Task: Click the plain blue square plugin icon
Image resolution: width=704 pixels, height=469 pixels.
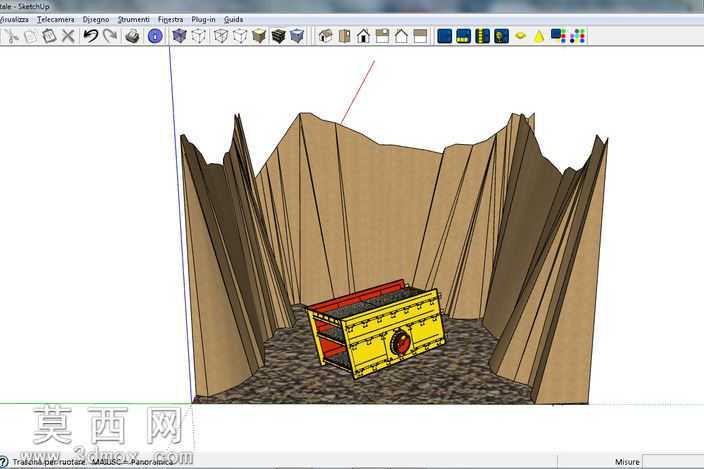Action: pyautogui.click(x=444, y=36)
